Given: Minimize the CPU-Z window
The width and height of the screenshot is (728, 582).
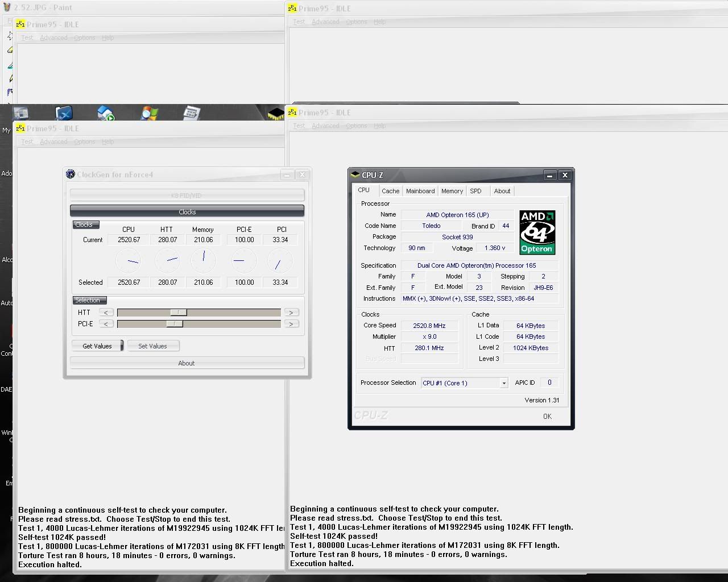Looking at the screenshot, I should pyautogui.click(x=549, y=175).
